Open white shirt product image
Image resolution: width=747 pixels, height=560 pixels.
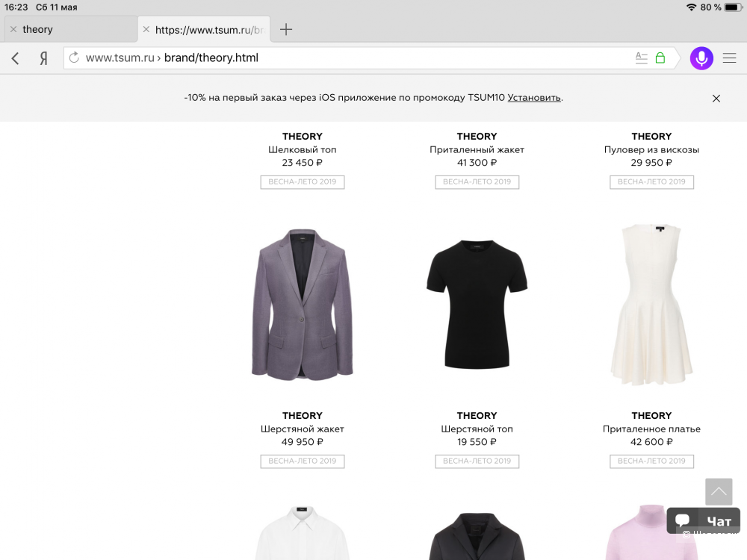pos(302,533)
